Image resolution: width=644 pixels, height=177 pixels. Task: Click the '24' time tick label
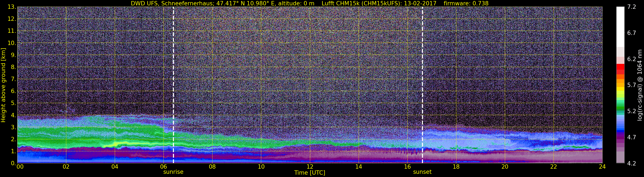(x=602, y=167)
